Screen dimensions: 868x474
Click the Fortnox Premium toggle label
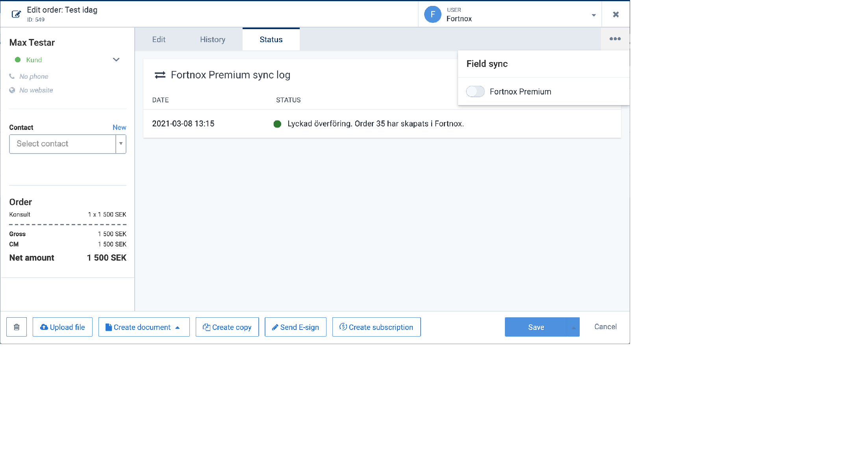coord(520,92)
